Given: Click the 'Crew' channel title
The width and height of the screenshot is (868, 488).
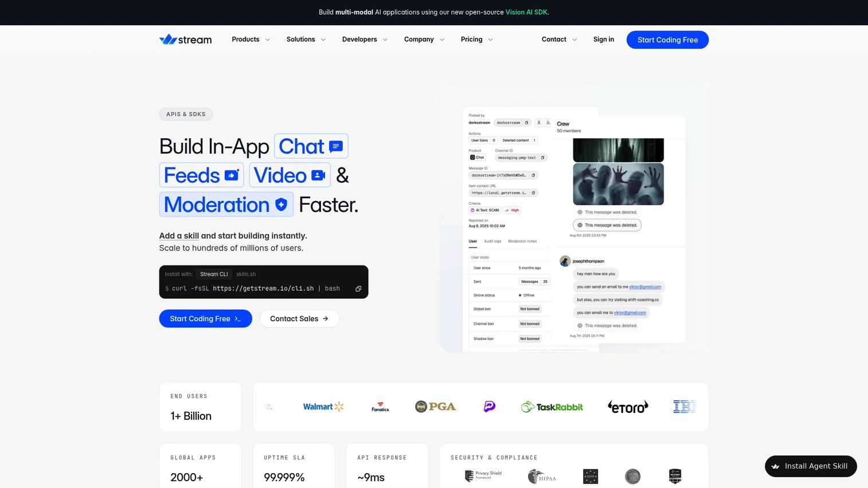Looking at the screenshot, I should pos(563,124).
